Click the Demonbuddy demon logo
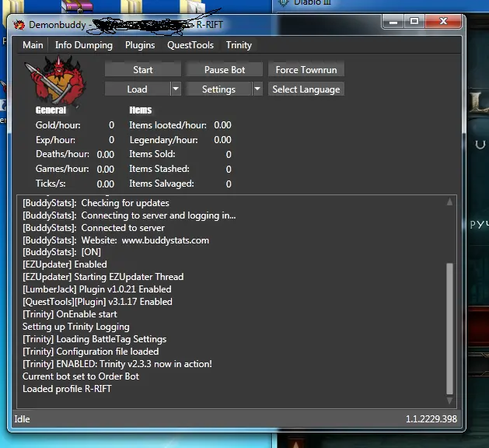489x448 pixels. [55, 80]
